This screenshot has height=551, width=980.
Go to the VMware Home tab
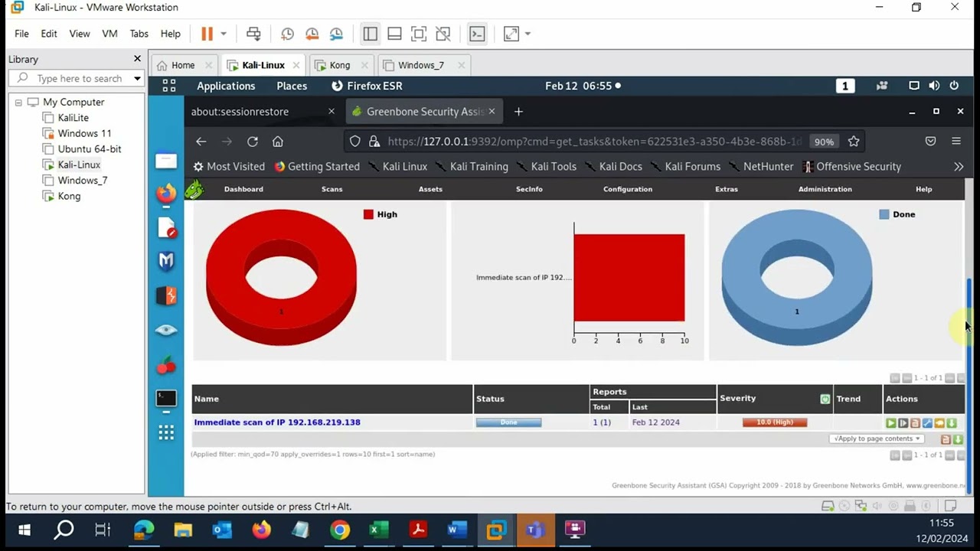click(183, 65)
